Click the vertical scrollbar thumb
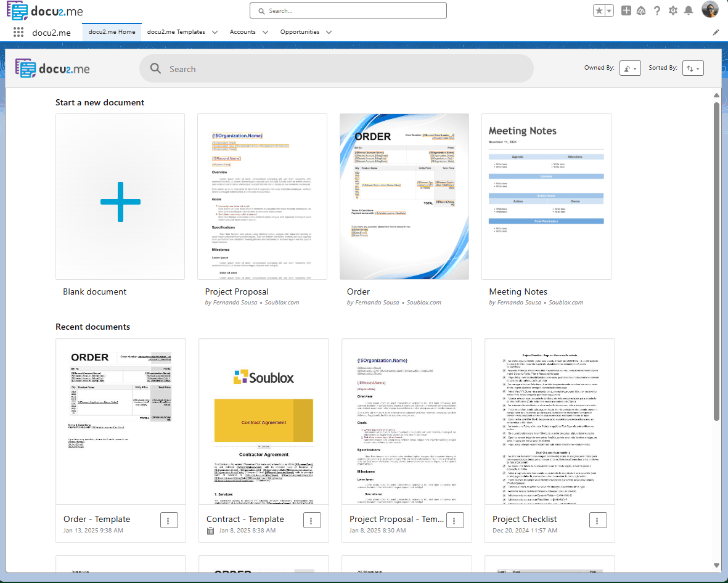728x583 pixels. click(716, 263)
